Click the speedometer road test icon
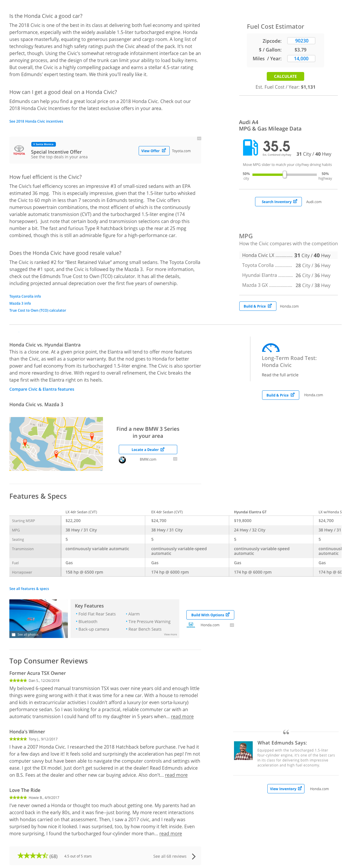The width and height of the screenshot is (351, 868). point(271,347)
